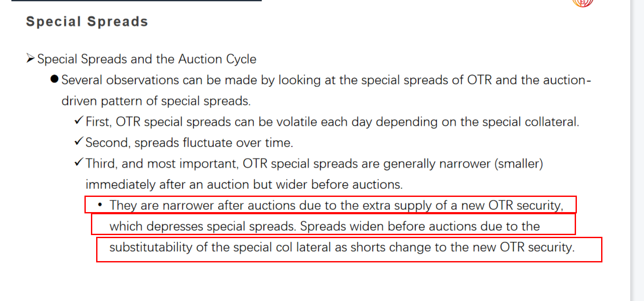Click the vertical scrollbar at the right edge
Image resolution: width=644 pixels, height=301 pixels.
[x=637, y=150]
